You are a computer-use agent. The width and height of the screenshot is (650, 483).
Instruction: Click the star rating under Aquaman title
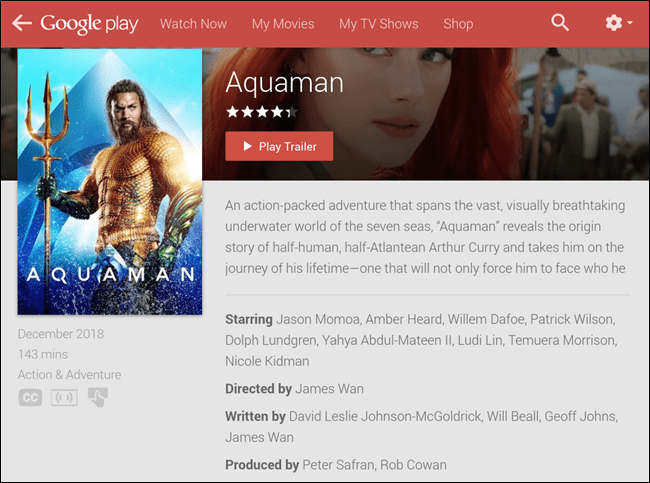click(x=262, y=112)
